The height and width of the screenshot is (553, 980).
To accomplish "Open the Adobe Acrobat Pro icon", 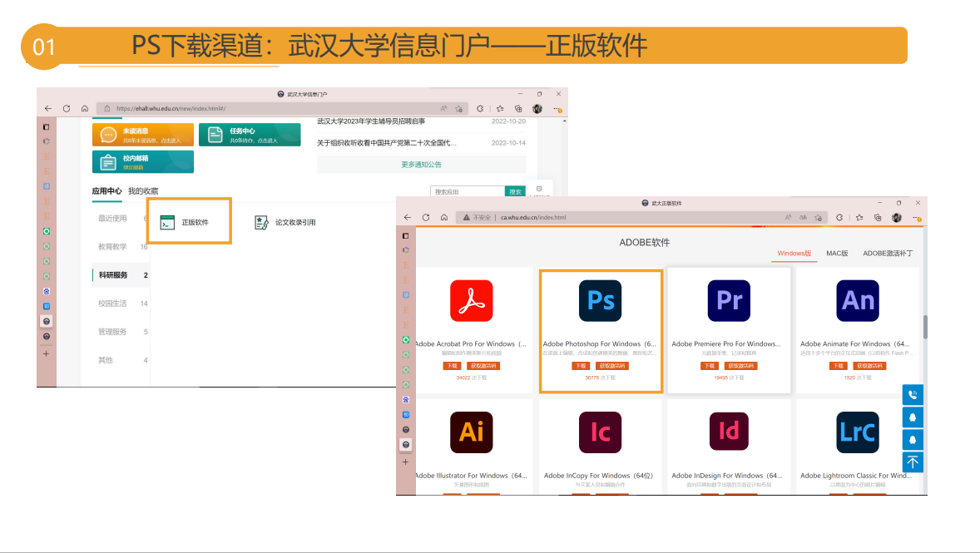I will 471,300.
